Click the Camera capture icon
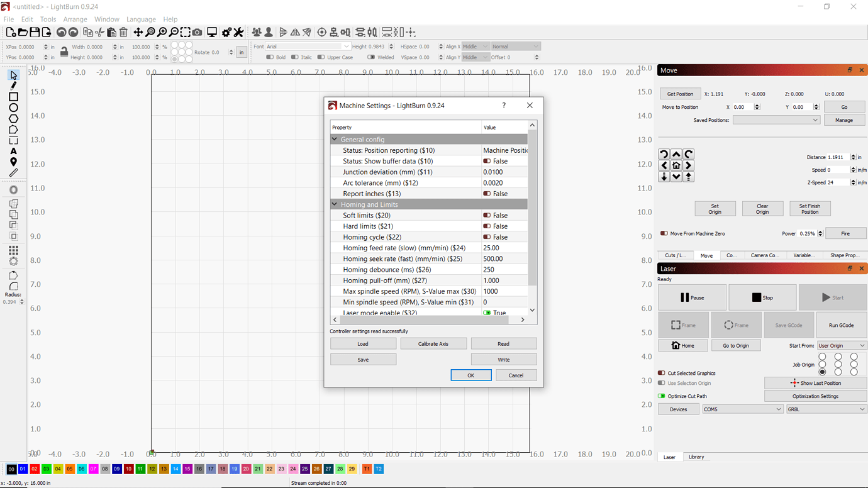Viewport: 868px width, 488px height. [x=198, y=32]
